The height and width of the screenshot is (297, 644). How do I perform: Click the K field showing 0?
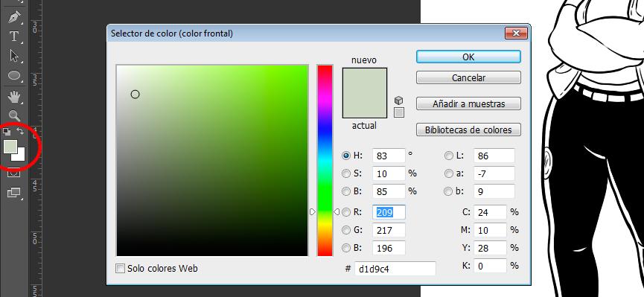pos(490,266)
